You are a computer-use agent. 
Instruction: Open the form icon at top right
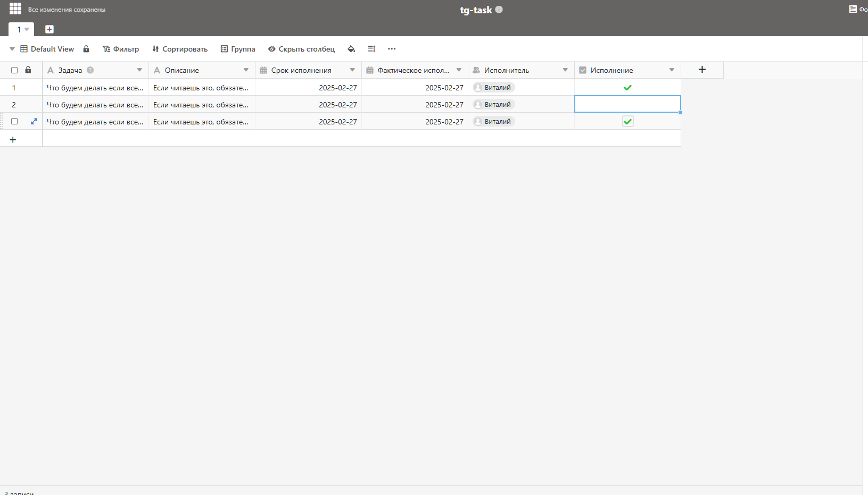[853, 9]
